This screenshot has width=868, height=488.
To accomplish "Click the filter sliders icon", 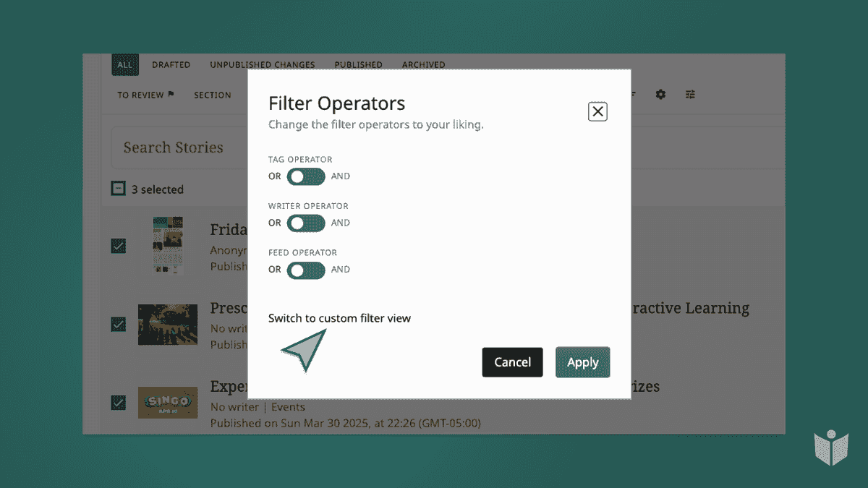I will tap(691, 95).
